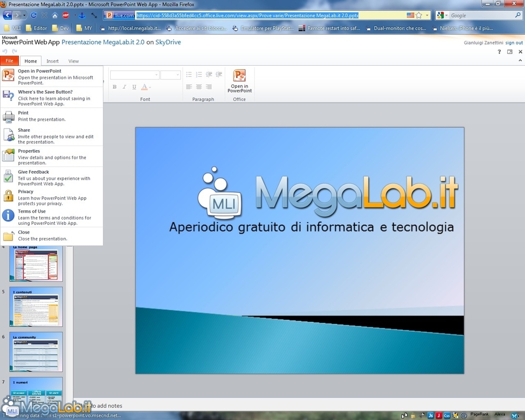Apply Underline formatting

[x=134, y=87]
